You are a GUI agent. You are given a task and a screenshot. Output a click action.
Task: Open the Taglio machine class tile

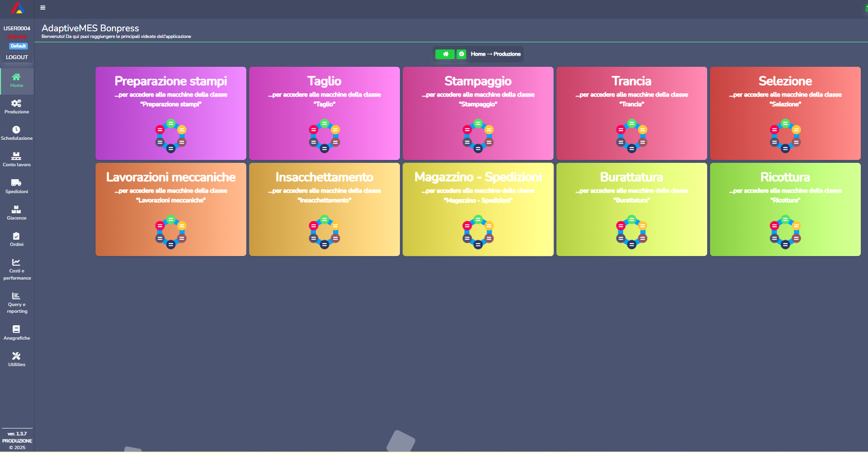click(325, 113)
